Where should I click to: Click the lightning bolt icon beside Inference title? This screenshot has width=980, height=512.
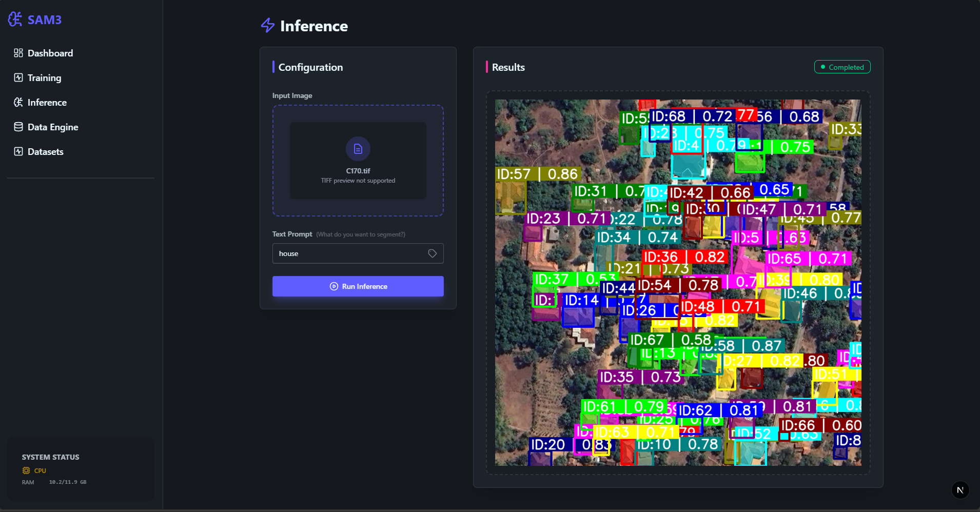(x=268, y=26)
